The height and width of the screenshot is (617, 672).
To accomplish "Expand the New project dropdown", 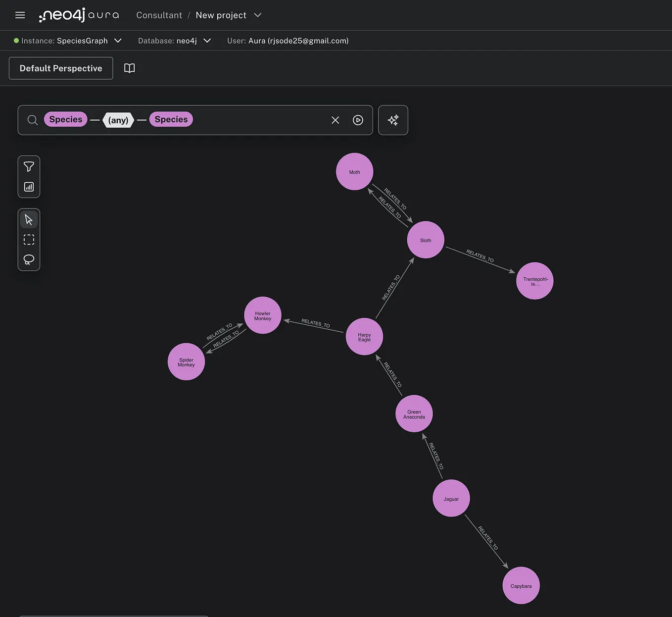I will pyautogui.click(x=257, y=15).
